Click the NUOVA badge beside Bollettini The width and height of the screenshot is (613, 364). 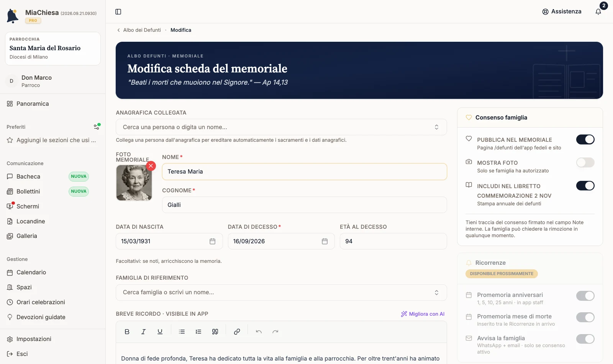click(x=79, y=192)
